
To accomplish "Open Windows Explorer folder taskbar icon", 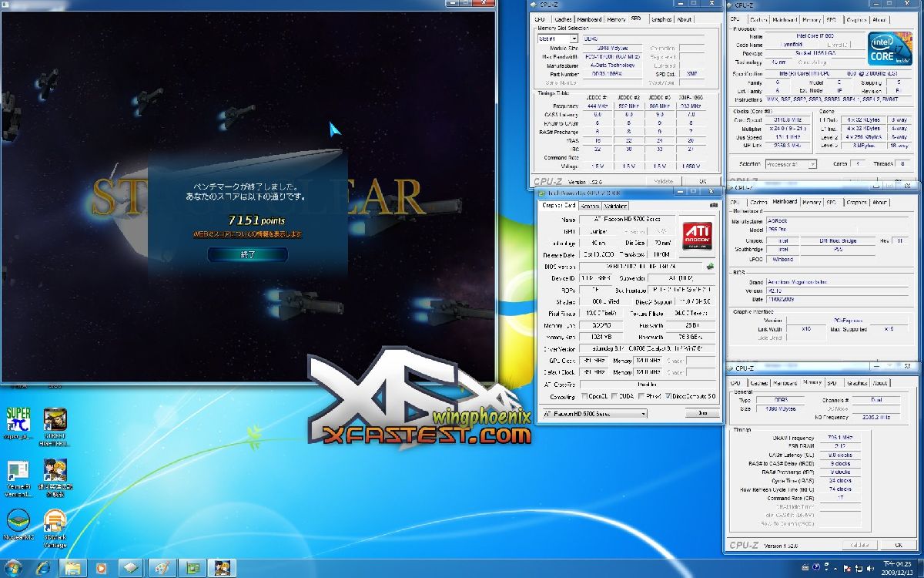I will [x=72, y=567].
